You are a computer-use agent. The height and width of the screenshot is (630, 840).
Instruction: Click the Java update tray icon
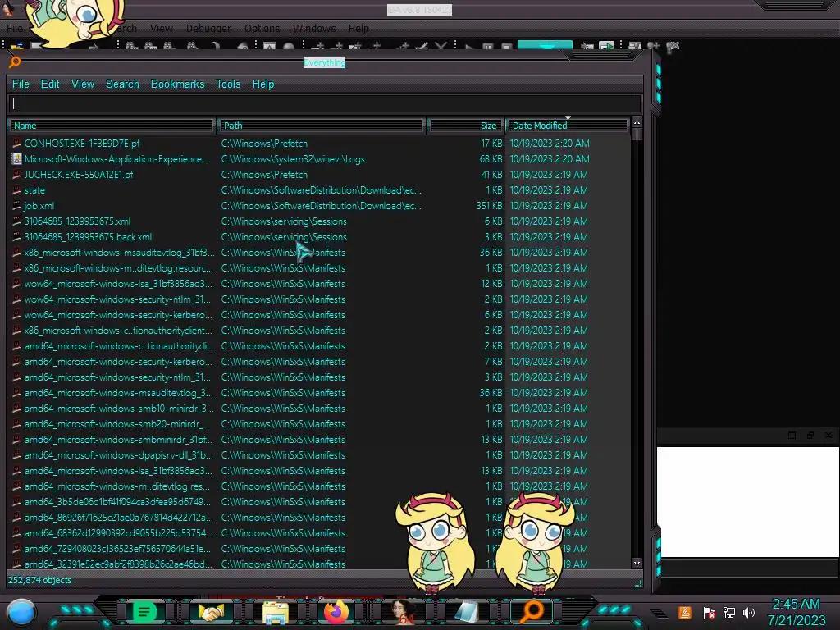point(685,612)
